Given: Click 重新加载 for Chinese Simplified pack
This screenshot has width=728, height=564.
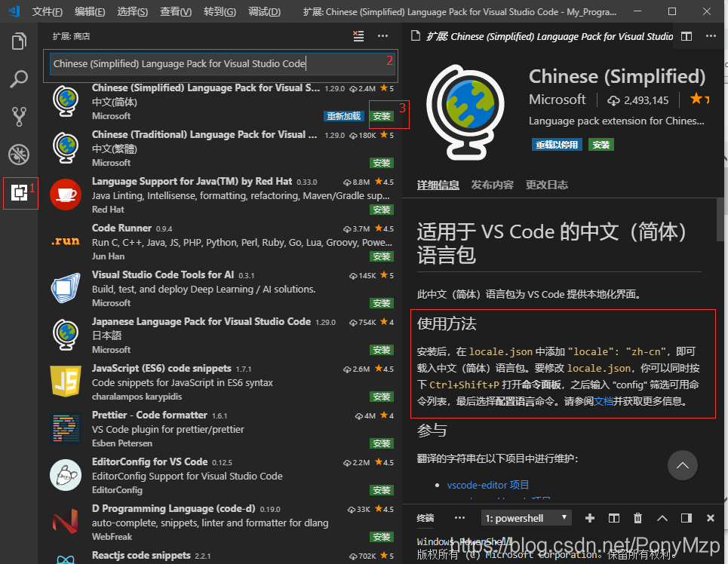Looking at the screenshot, I should tap(343, 116).
